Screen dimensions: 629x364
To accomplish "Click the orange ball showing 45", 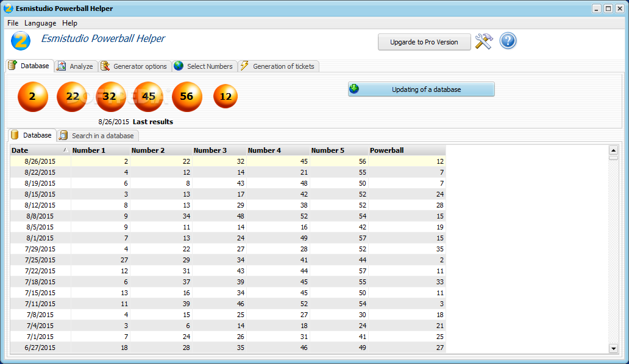I will (149, 97).
